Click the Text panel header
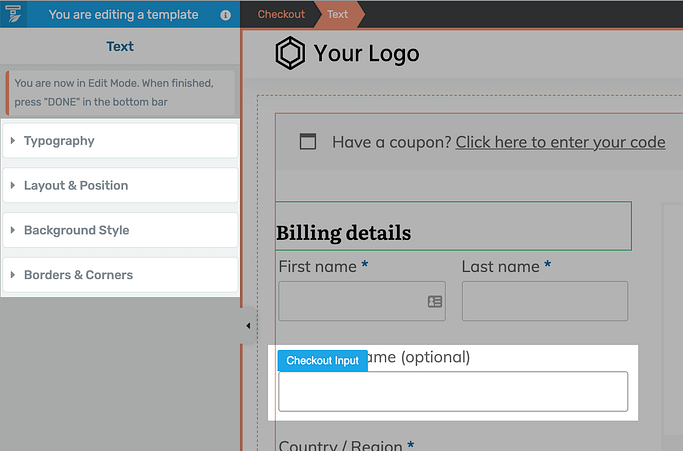 click(x=120, y=46)
